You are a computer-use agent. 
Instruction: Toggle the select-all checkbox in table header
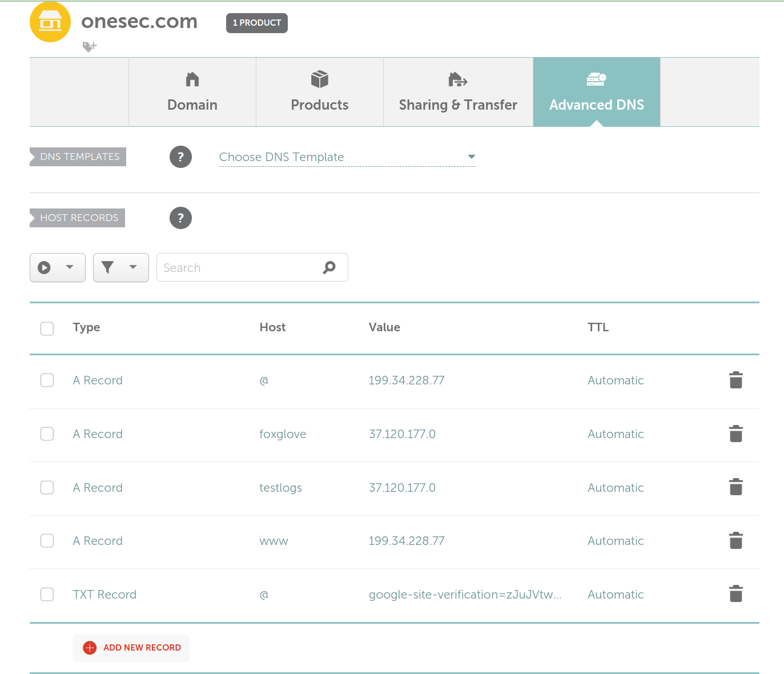coord(47,328)
